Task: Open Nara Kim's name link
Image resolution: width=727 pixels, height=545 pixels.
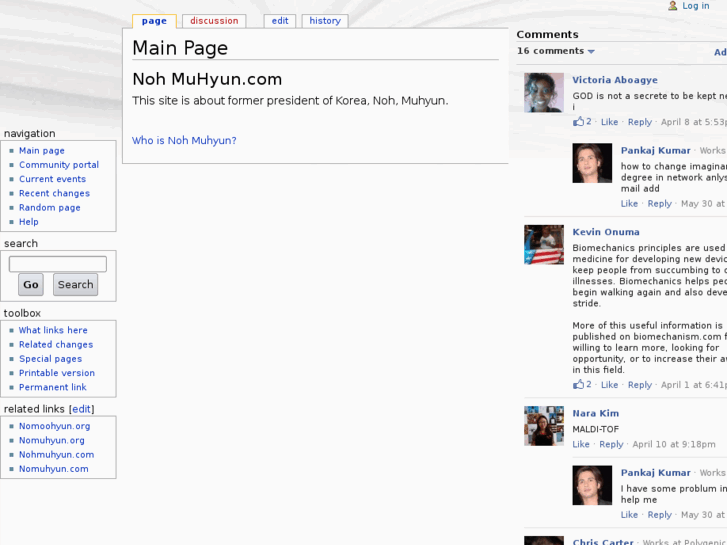Action: click(595, 413)
